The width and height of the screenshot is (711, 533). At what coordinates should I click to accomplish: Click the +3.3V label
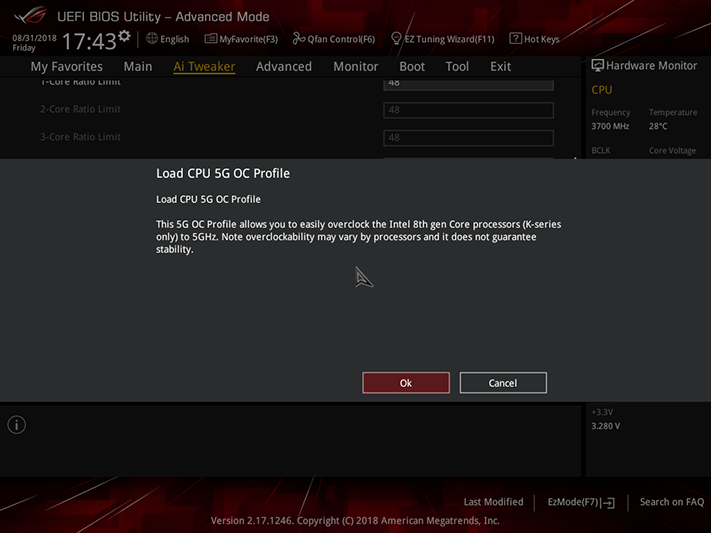[602, 412]
